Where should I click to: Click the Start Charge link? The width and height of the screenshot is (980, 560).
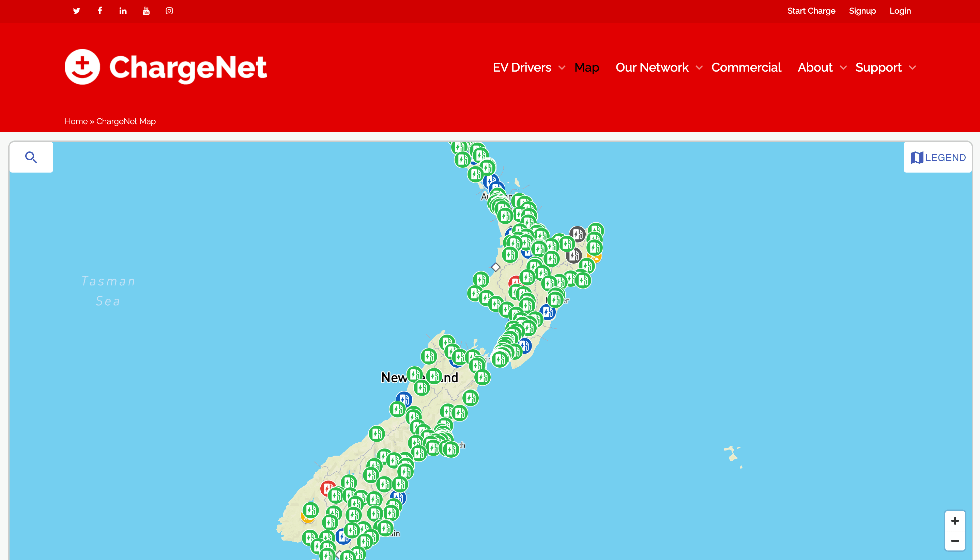click(x=811, y=11)
